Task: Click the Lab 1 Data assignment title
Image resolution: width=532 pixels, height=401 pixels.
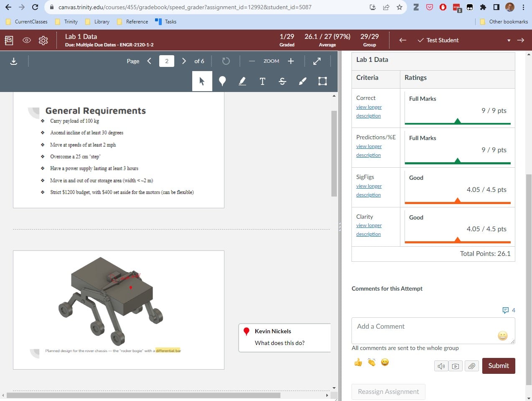Action: coord(81,36)
